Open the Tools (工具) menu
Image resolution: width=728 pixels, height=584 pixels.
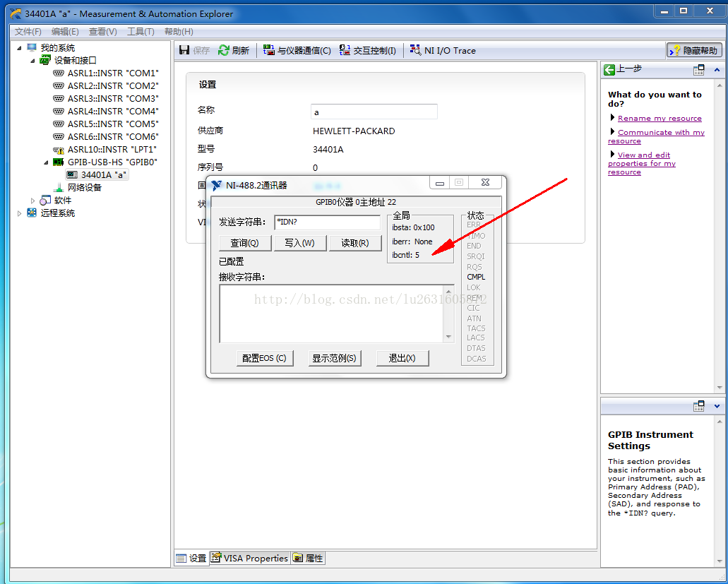[141, 32]
